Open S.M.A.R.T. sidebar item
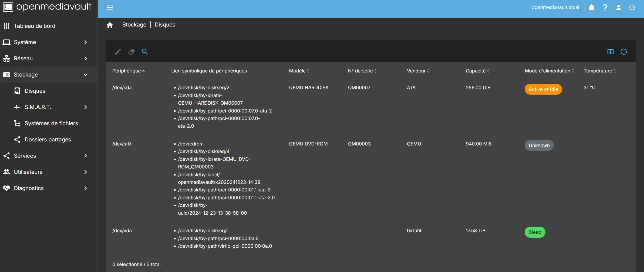Viewport: 644px width, 272px height. [x=49, y=107]
